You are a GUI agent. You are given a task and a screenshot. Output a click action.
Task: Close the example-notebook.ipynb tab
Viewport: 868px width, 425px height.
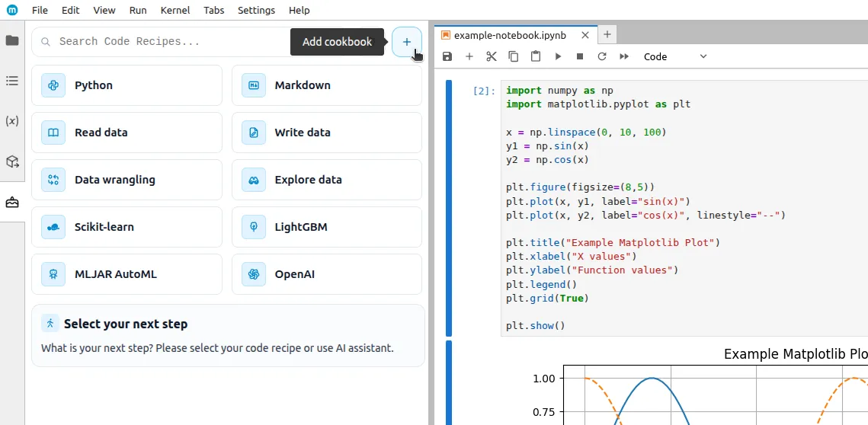coord(585,35)
